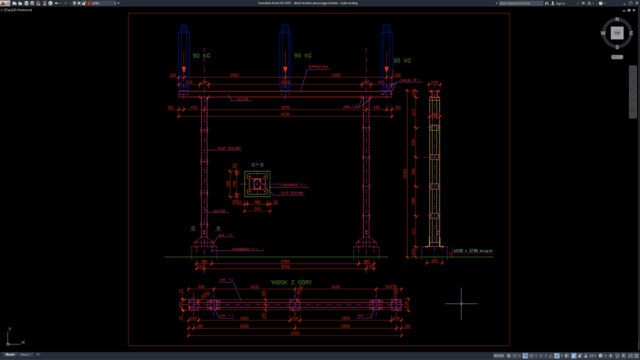Expand object snap settings dropdown arrow
640x360 pixels.
tap(562, 356)
